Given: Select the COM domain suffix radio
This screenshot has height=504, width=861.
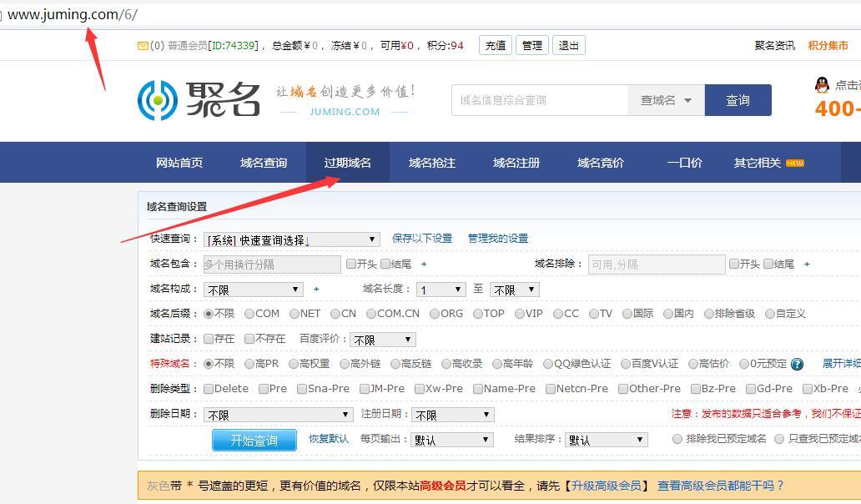Looking at the screenshot, I should pos(249,314).
